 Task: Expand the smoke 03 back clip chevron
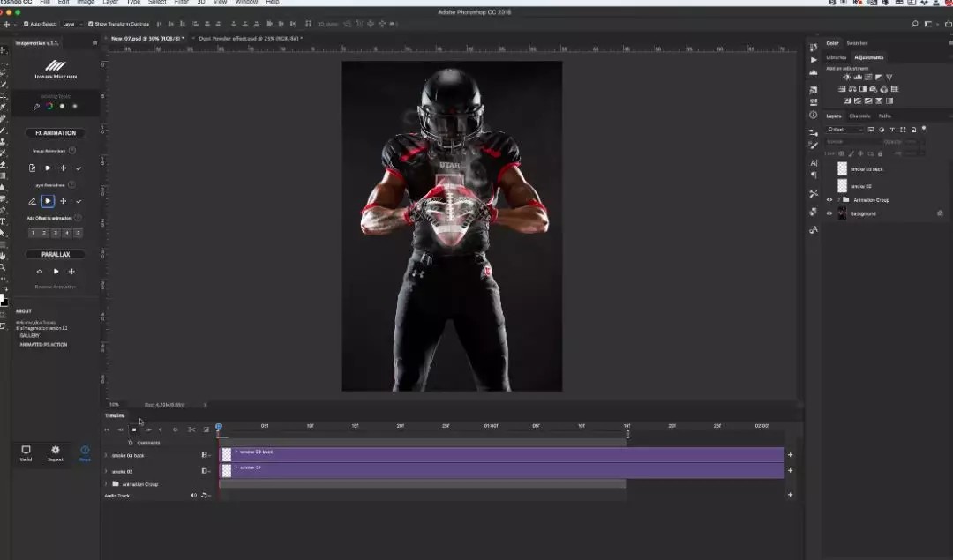click(236, 452)
